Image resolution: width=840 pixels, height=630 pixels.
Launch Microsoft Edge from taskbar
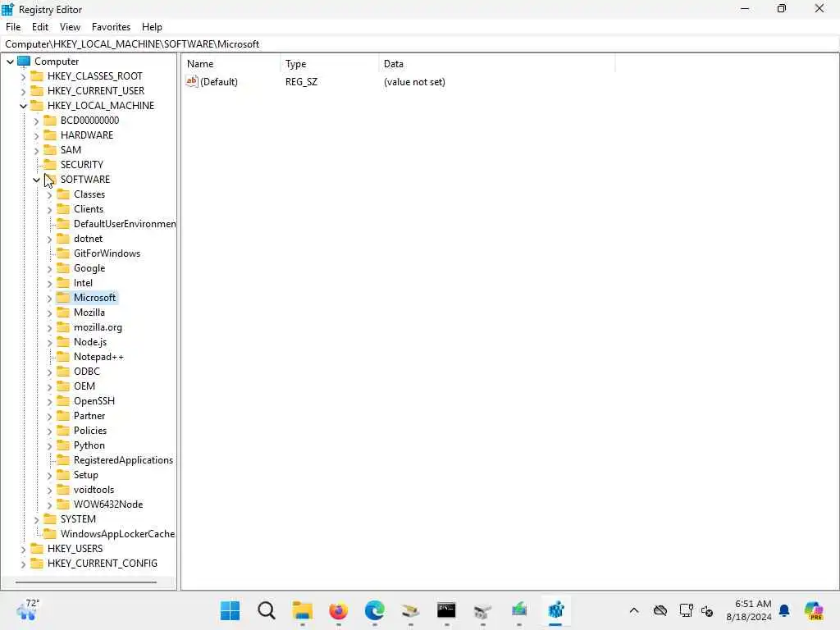point(374,610)
